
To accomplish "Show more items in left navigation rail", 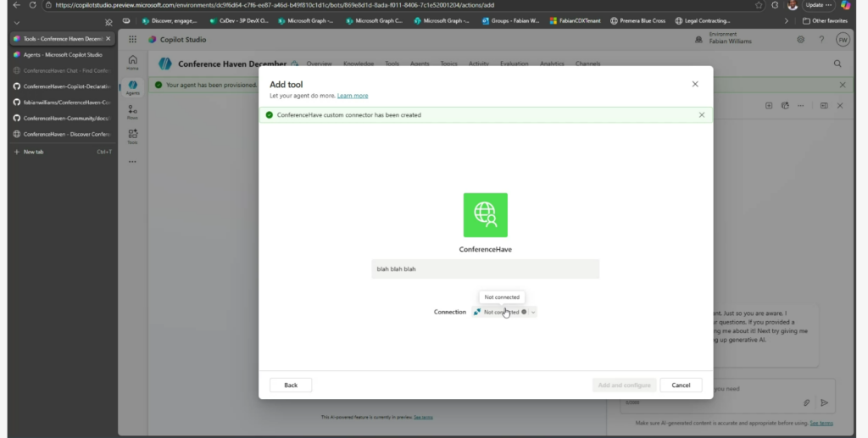I will (x=132, y=162).
